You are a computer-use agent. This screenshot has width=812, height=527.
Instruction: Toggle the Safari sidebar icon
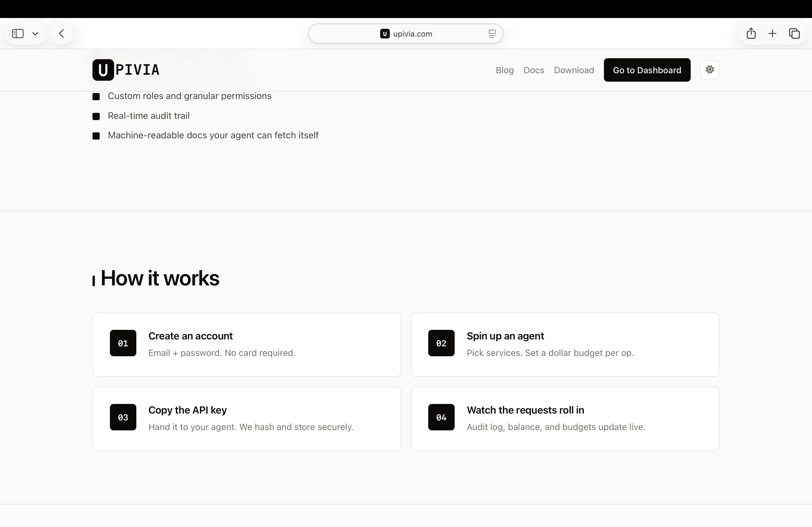(18, 33)
